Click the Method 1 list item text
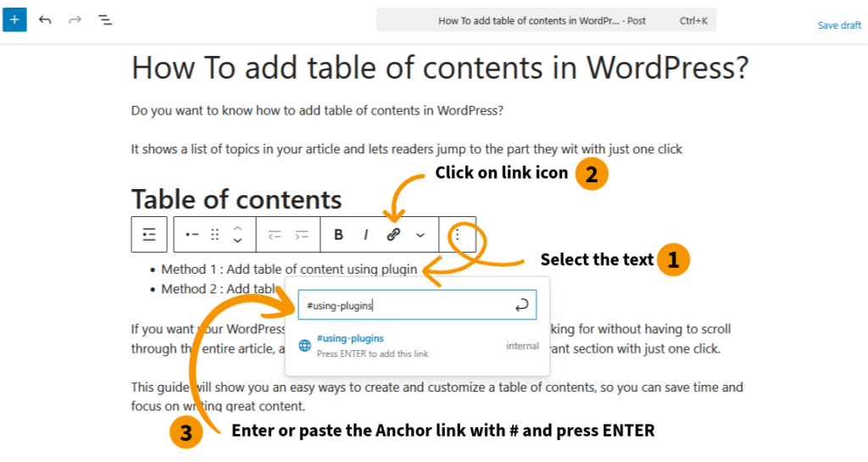868x462 pixels. 289,270
